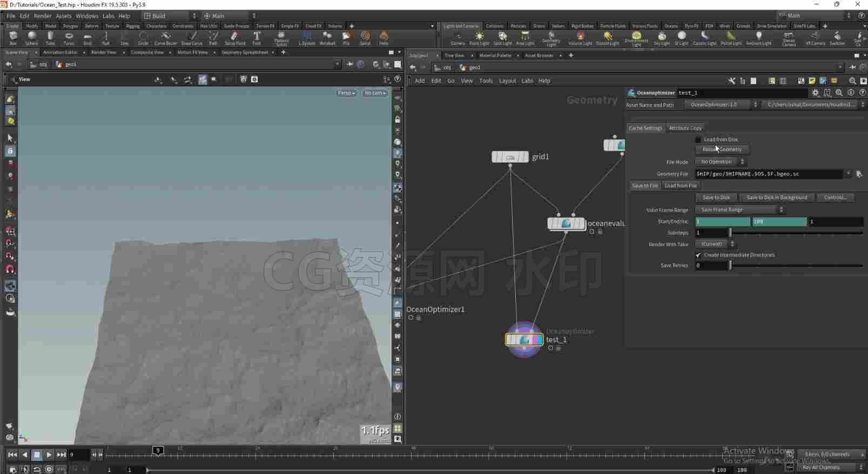This screenshot has width=868, height=474.
Task: Click the Geometry File path field
Action: pyautogui.click(x=769, y=174)
